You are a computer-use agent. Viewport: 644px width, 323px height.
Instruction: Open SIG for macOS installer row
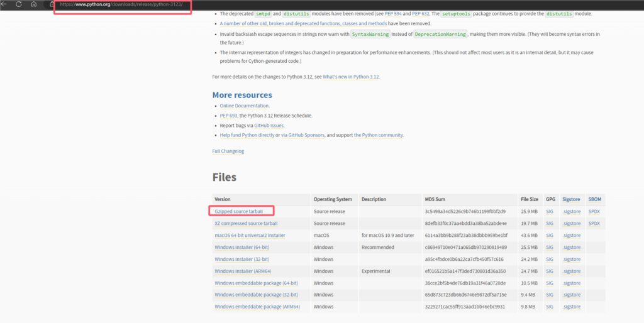[x=550, y=235]
